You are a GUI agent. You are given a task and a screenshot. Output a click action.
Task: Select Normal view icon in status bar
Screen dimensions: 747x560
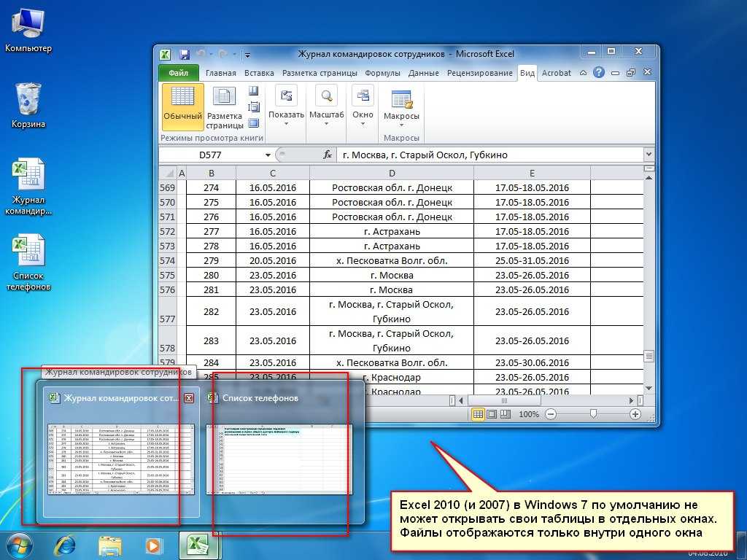(x=477, y=414)
